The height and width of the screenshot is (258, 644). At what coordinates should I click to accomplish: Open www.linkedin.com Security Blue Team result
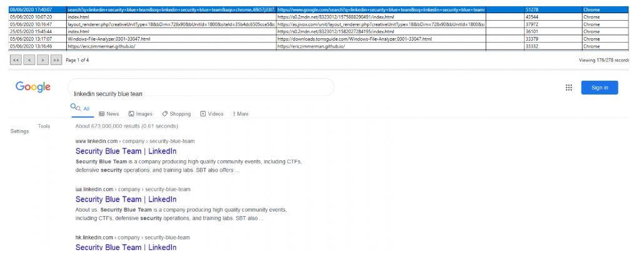pos(126,151)
